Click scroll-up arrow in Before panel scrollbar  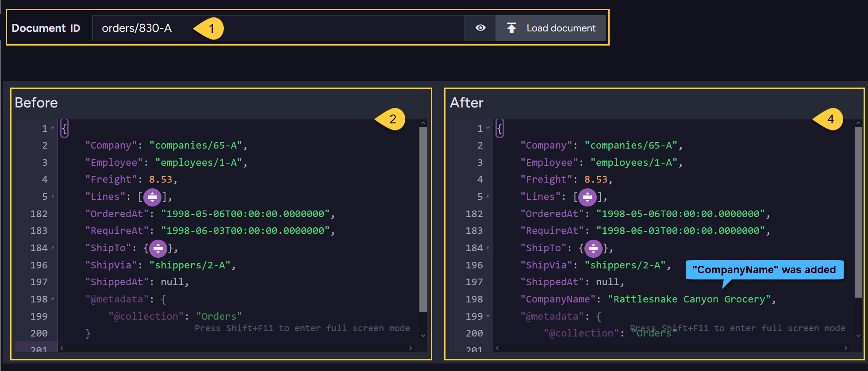tap(423, 123)
